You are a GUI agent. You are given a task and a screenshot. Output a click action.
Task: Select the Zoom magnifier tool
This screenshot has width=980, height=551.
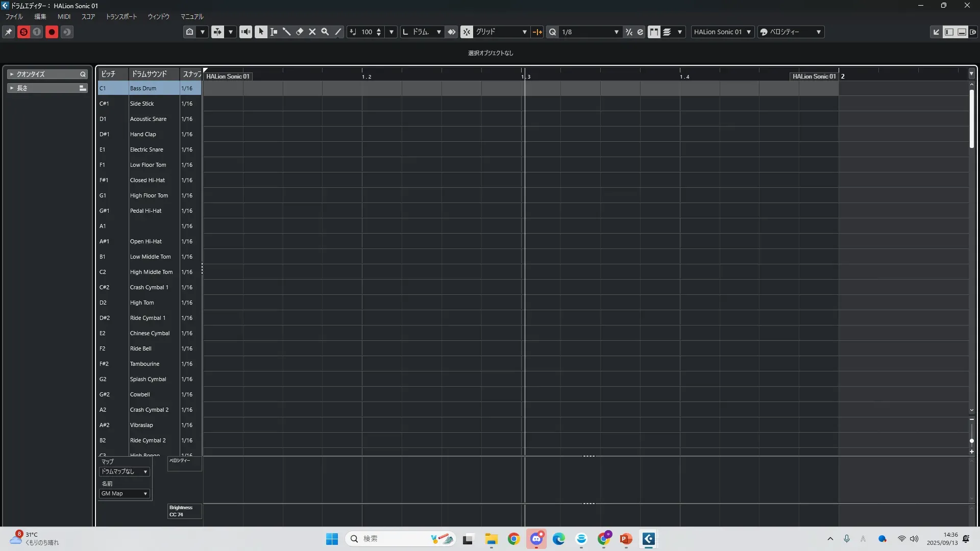(x=325, y=32)
